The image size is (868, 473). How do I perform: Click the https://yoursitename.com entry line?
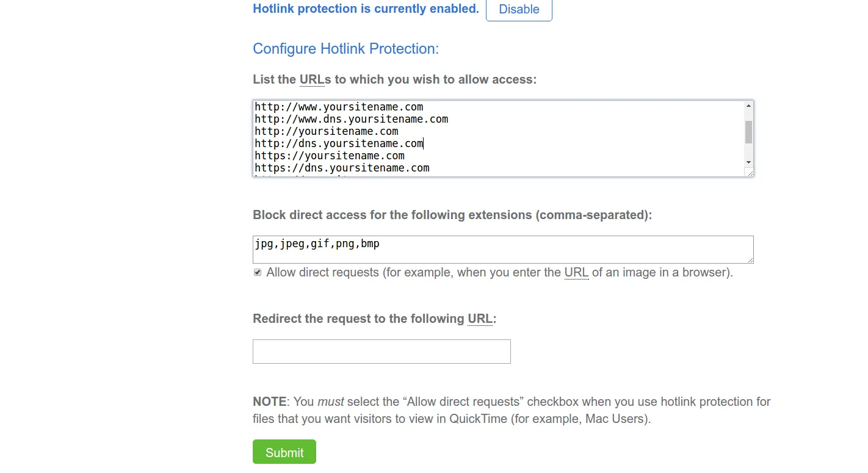(x=330, y=156)
